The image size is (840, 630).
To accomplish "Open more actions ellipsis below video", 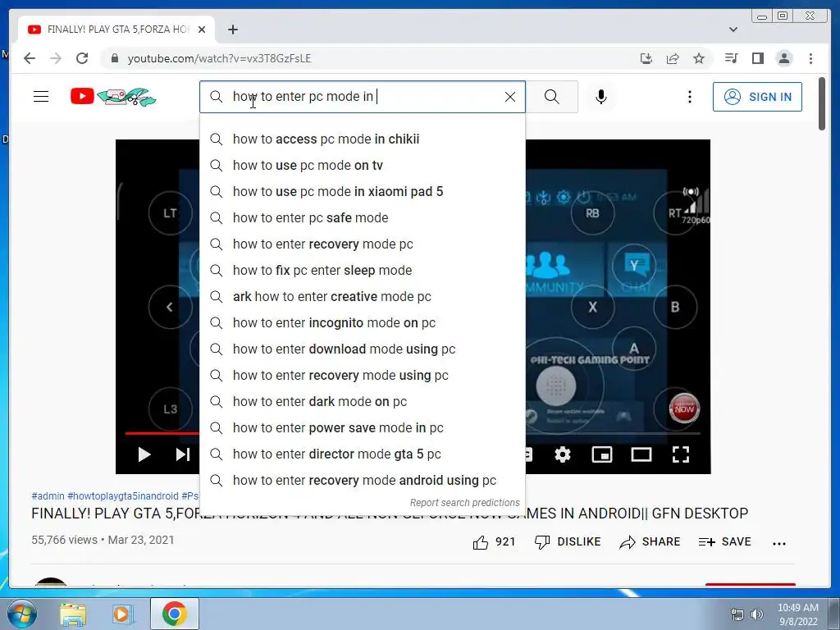I will click(779, 543).
